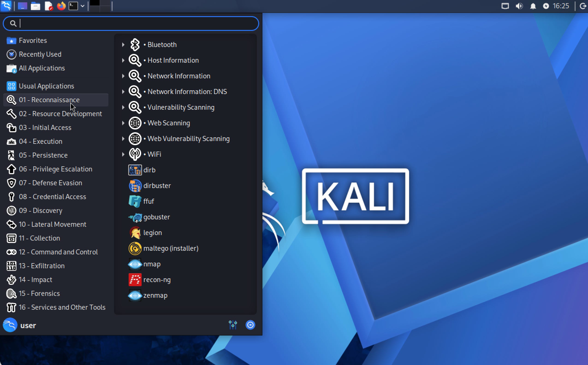
Task: Select the All Applications category
Action: 56,68
